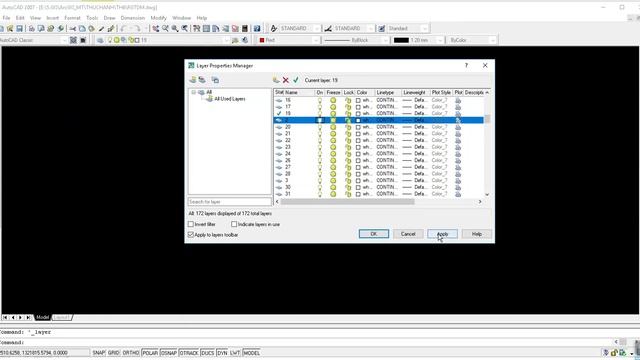Click the color swatch for layer 30

[358, 187]
